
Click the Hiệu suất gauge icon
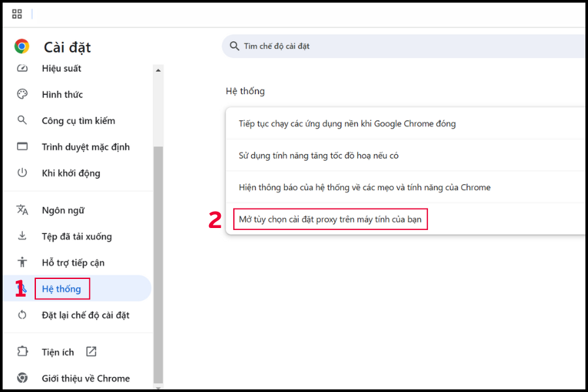point(22,69)
